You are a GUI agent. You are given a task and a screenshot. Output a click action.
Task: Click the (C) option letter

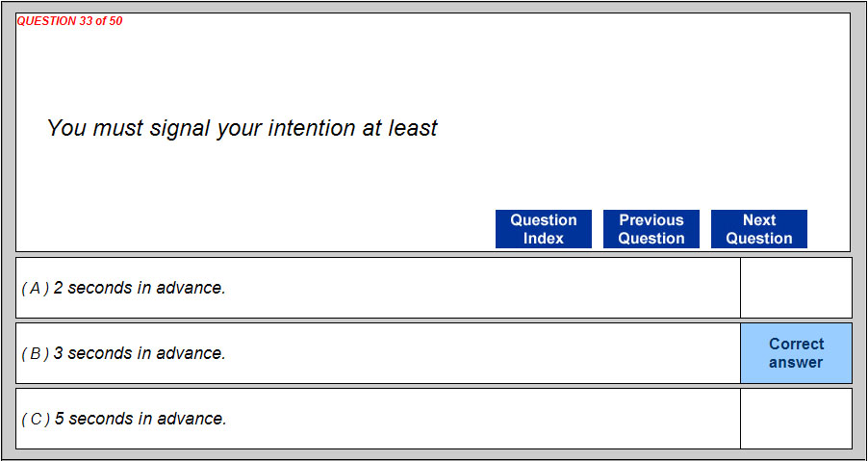pos(35,419)
